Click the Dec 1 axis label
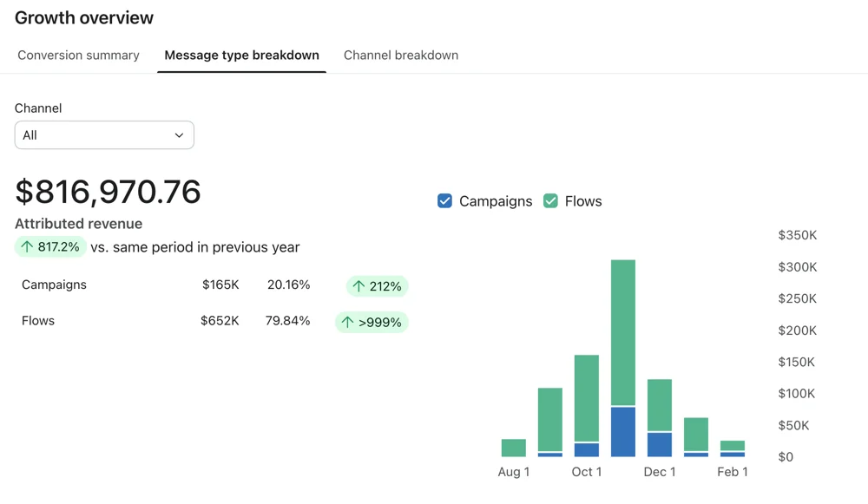Image resolution: width=868 pixels, height=504 pixels. [x=660, y=472]
